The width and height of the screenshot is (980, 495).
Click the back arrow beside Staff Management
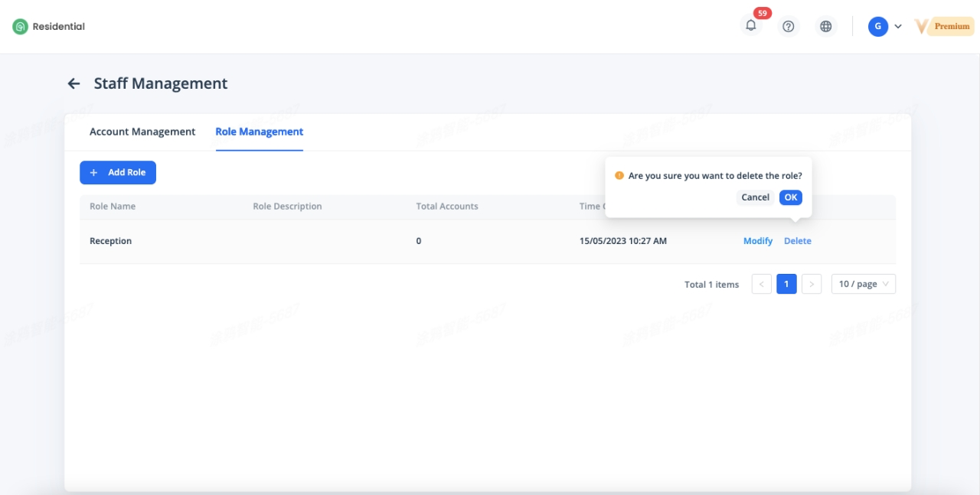[x=73, y=83]
